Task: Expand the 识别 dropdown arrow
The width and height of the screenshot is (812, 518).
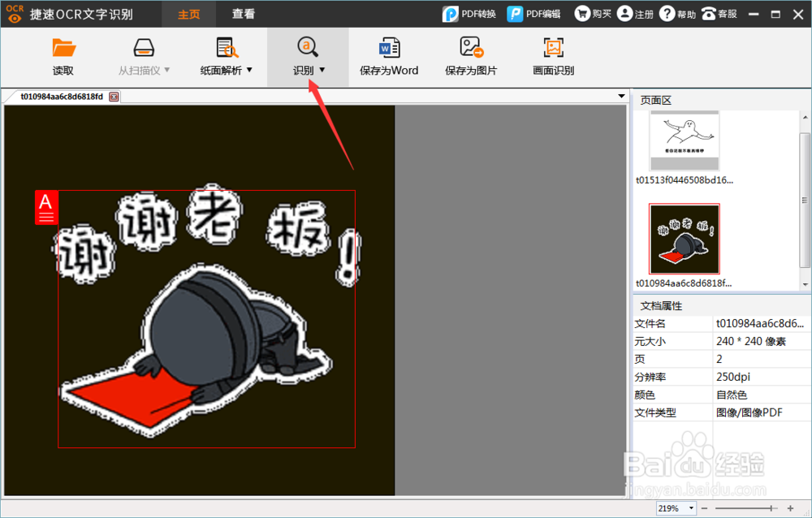Action: tap(322, 70)
